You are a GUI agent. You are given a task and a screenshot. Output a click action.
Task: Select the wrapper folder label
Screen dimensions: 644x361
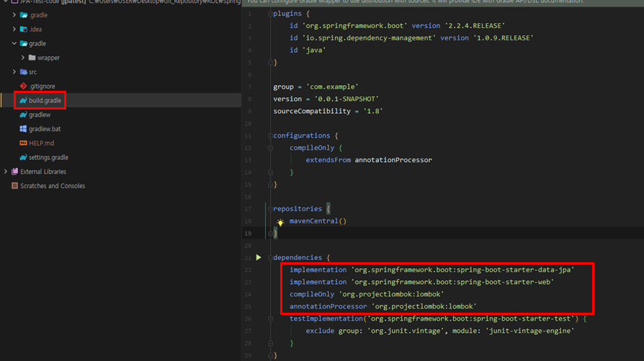[x=48, y=58]
